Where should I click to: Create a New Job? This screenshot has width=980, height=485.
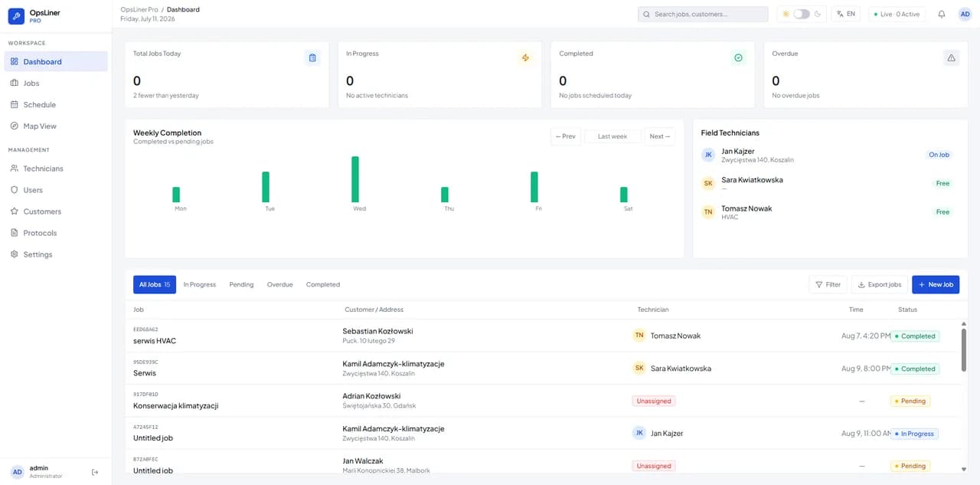coord(936,284)
